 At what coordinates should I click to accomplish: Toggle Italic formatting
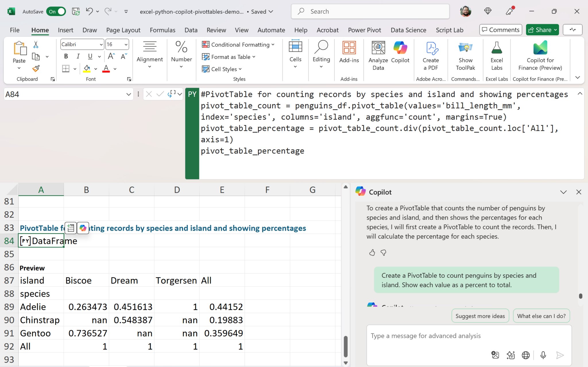pos(78,56)
